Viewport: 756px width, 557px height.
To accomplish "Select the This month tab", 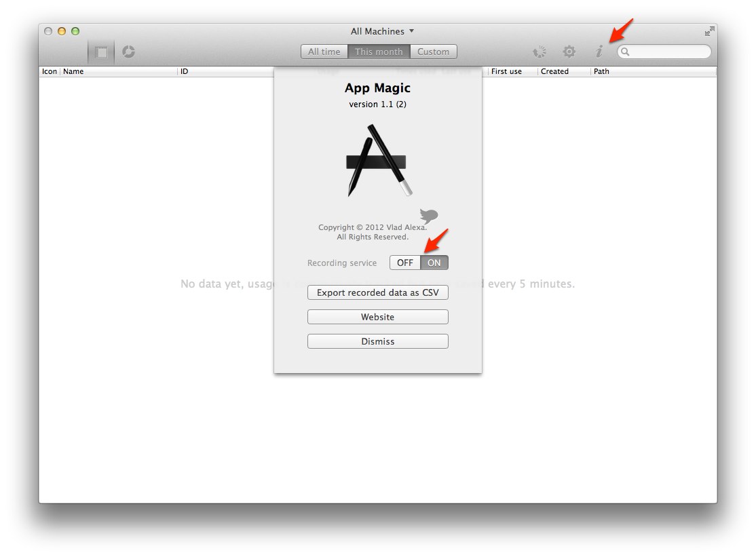I will (x=379, y=52).
